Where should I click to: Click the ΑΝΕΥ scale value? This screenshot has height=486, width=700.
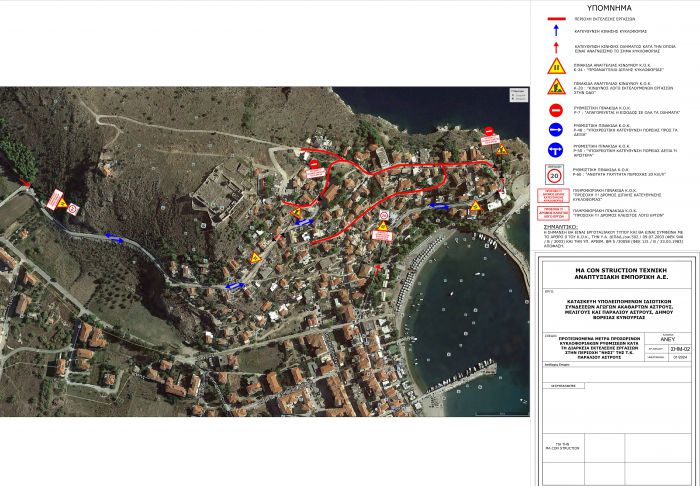[x=667, y=339]
